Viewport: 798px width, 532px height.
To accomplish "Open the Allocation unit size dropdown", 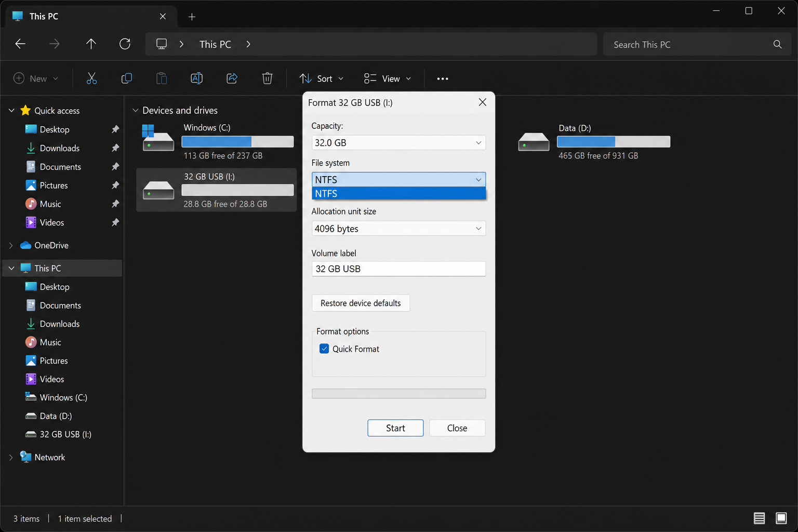I will pos(398,229).
